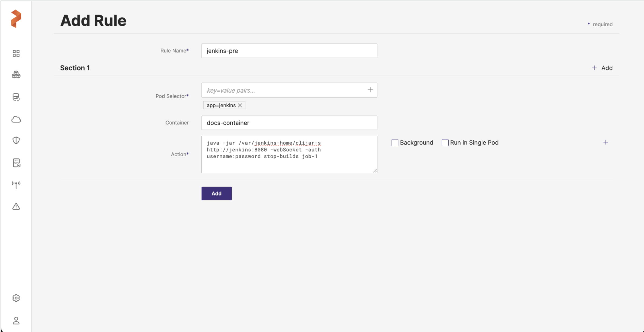
Task: Open the dashboard grid icon
Action: [x=16, y=53]
